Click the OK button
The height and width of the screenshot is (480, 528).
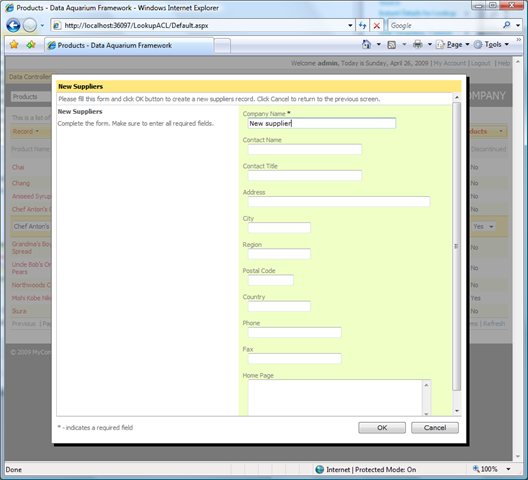(x=382, y=427)
